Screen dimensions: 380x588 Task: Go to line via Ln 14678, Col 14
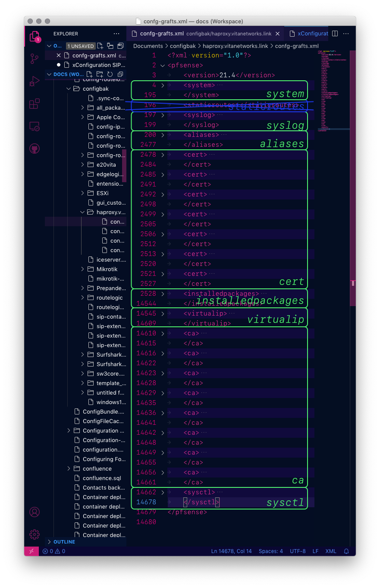[231, 551]
